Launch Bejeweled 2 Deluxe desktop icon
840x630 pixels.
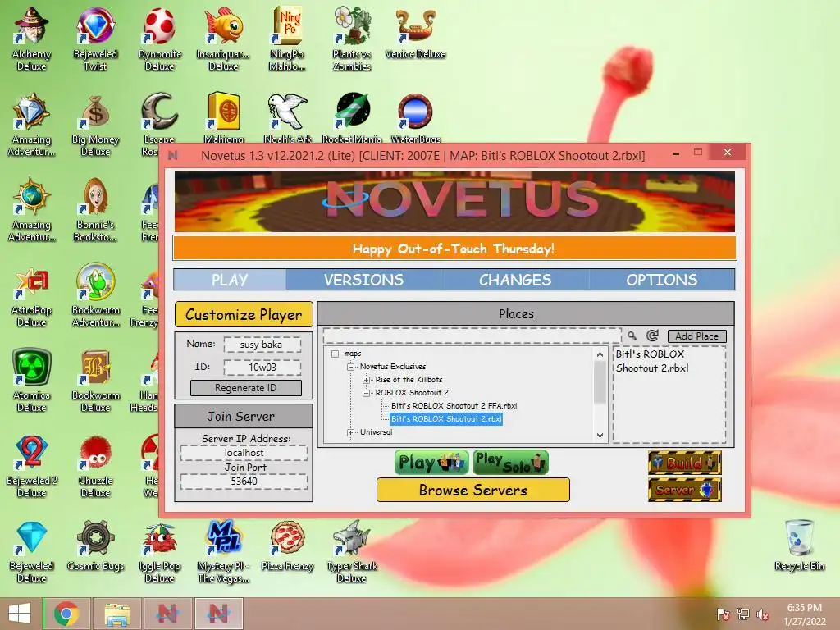[x=32, y=466]
